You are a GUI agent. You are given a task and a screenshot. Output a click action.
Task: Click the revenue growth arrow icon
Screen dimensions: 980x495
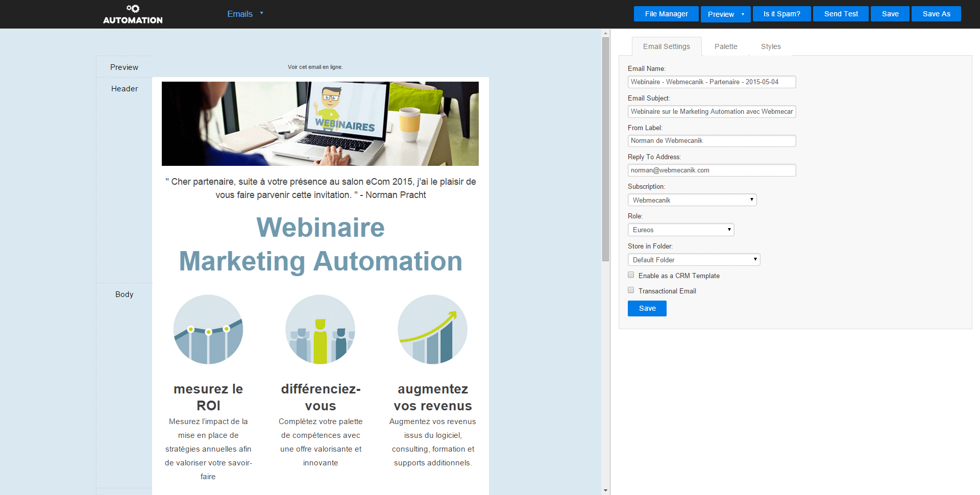pos(432,329)
